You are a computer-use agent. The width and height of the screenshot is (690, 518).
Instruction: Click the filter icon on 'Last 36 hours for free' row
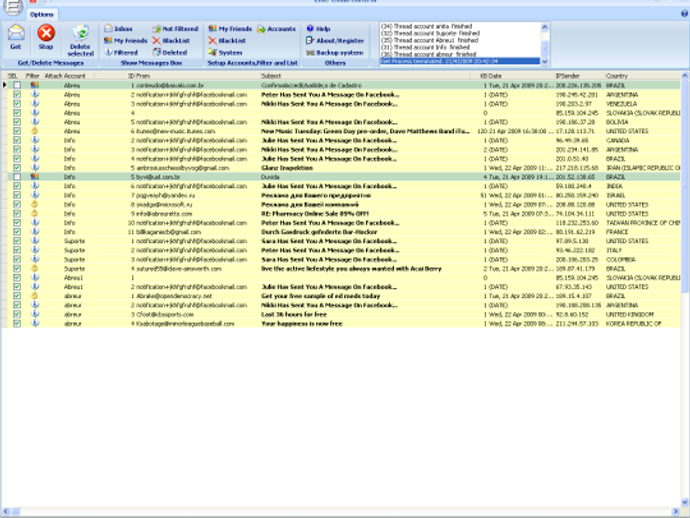[x=34, y=314]
